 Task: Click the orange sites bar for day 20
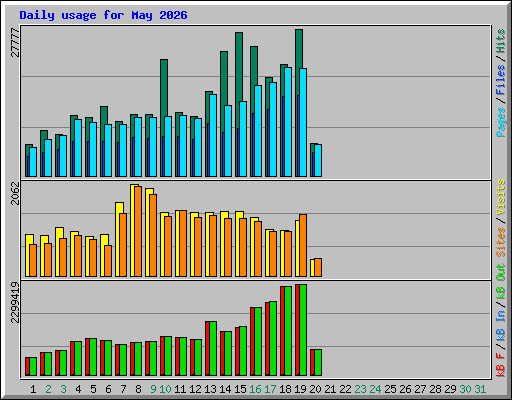(x=318, y=267)
